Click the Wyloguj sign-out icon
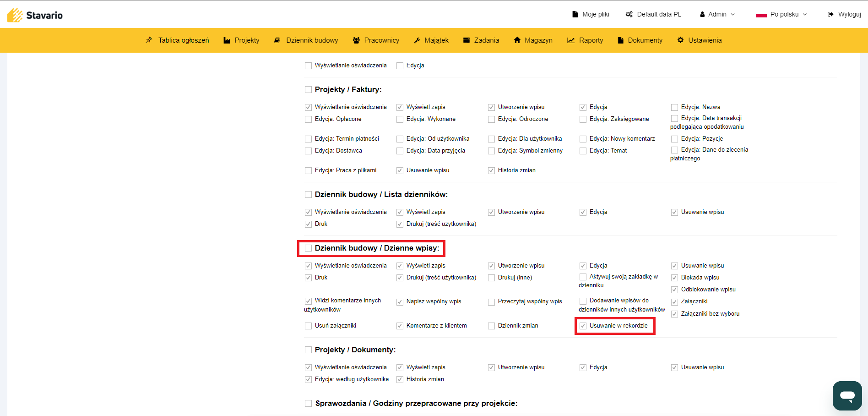The image size is (868, 416). 830,14
